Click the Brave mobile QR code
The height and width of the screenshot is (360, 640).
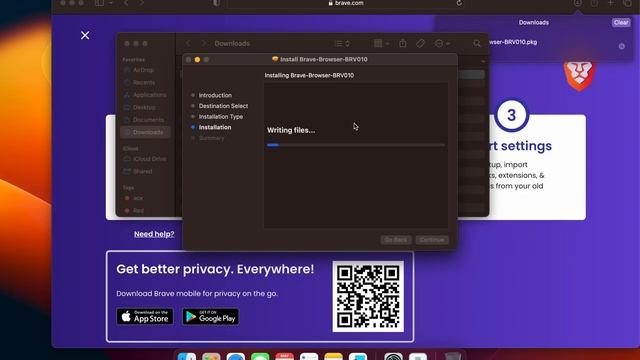click(x=368, y=296)
